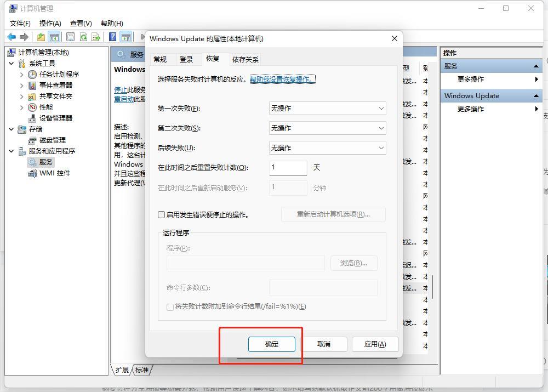Viewport: 548px width, 392px height.
Task: Select the 共享文件夹 icon in tree
Action: (32, 96)
